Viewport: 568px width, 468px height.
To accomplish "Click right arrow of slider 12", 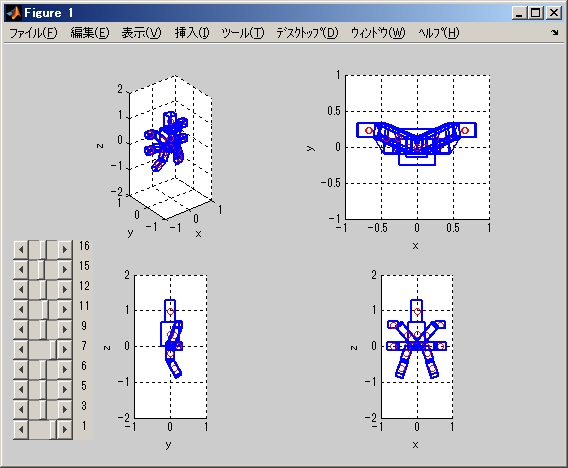I will click(x=65, y=289).
